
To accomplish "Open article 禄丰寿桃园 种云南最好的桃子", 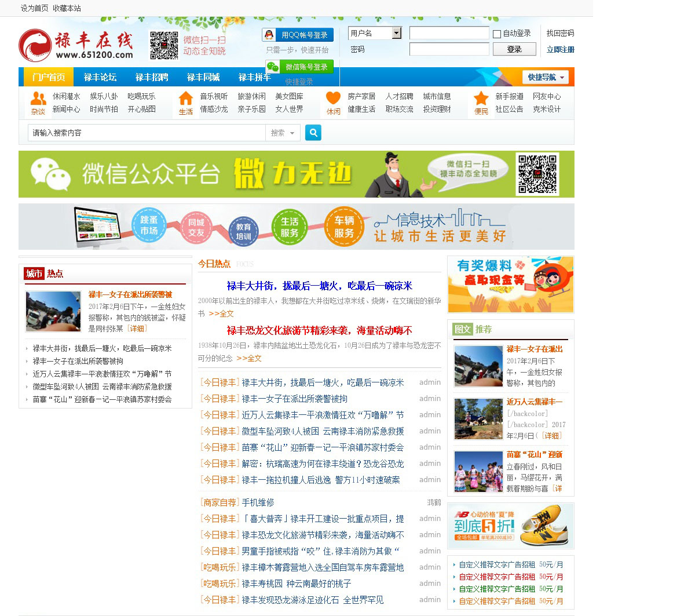I will point(296,584).
